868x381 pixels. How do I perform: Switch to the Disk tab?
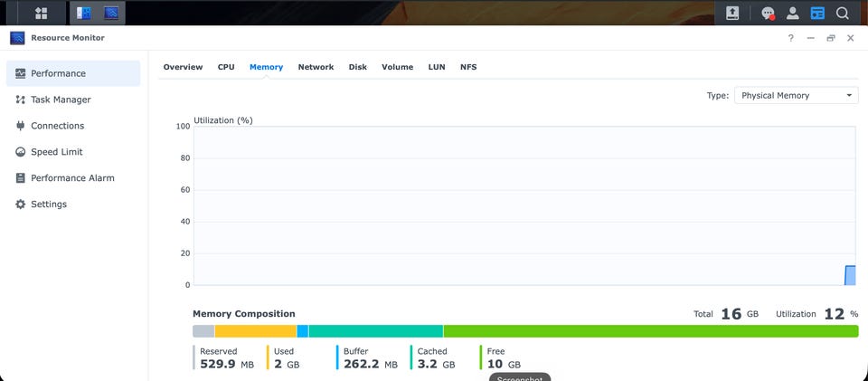point(358,67)
